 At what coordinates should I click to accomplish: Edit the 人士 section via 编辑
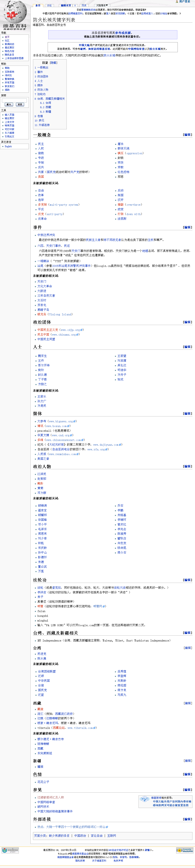pyautogui.click(x=188, y=347)
